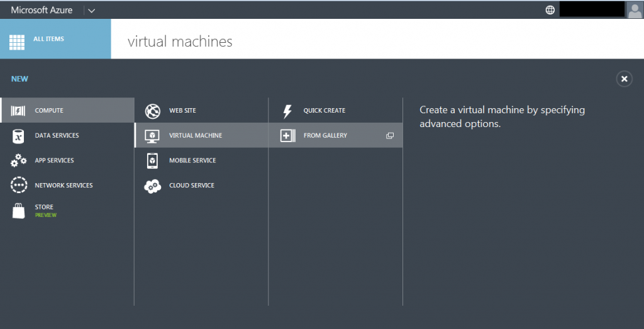The width and height of the screenshot is (644, 329).
Task: Select the APP SERVICES category
Action: [67, 160]
